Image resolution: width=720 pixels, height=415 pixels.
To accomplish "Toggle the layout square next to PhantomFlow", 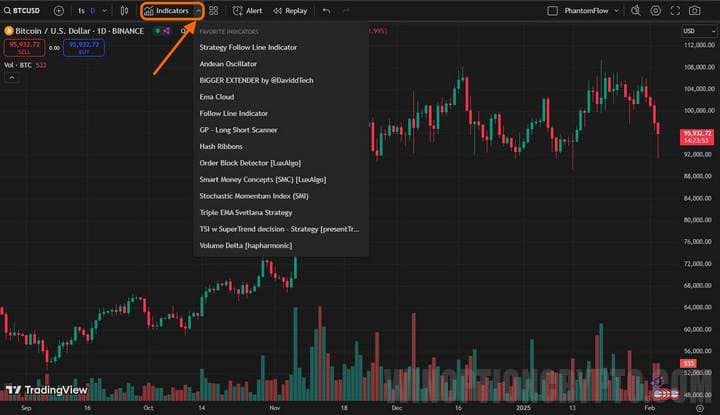I will 554,10.
